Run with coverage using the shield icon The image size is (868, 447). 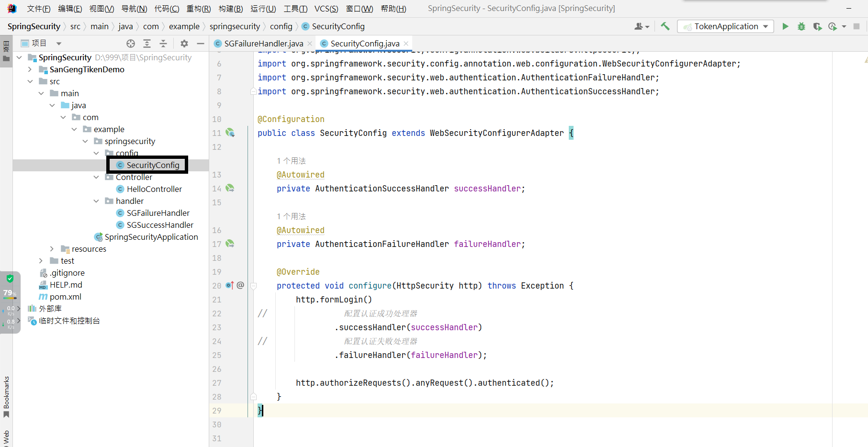coord(817,26)
